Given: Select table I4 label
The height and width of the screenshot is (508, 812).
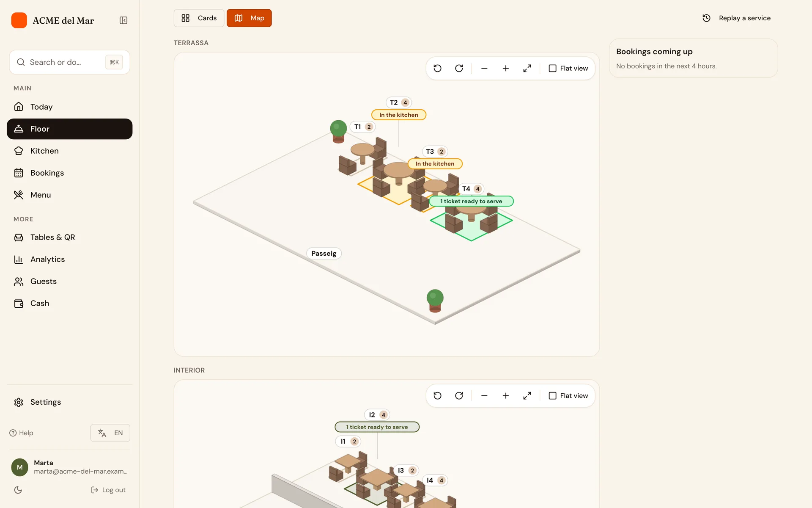Looking at the screenshot, I should coord(435,480).
